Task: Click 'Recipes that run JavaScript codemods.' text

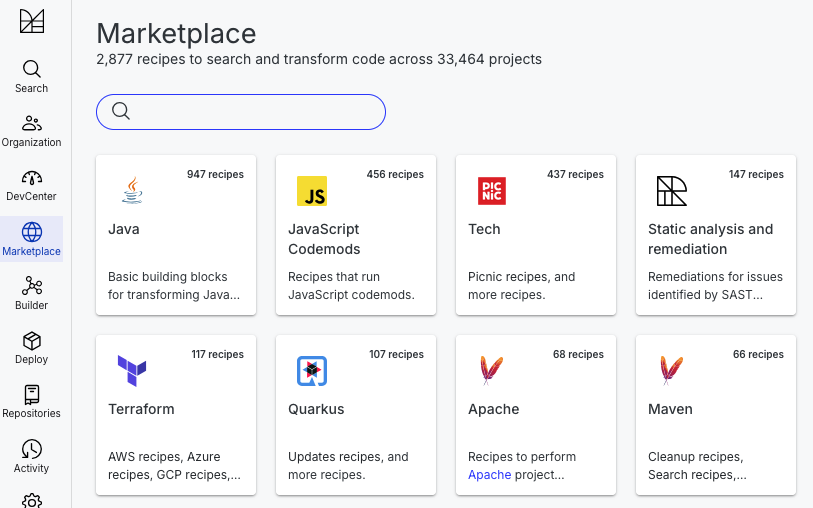Action: tap(351, 286)
